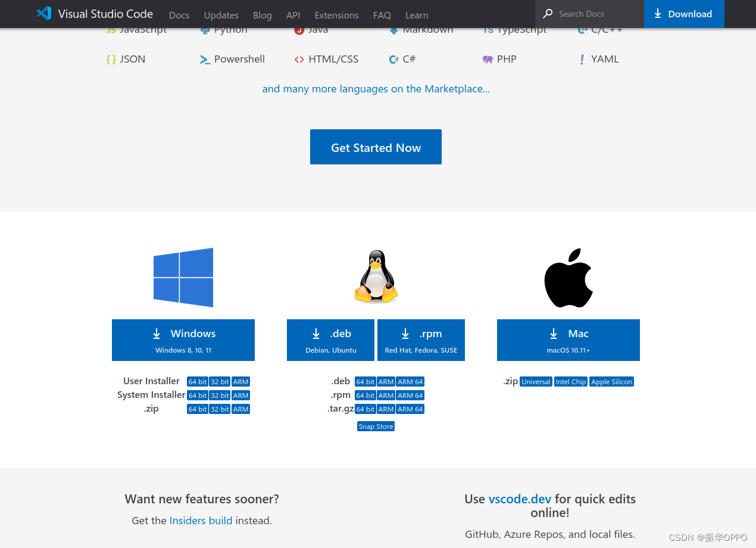Click the Powershell prompt icon
The image size is (756, 548).
point(205,60)
